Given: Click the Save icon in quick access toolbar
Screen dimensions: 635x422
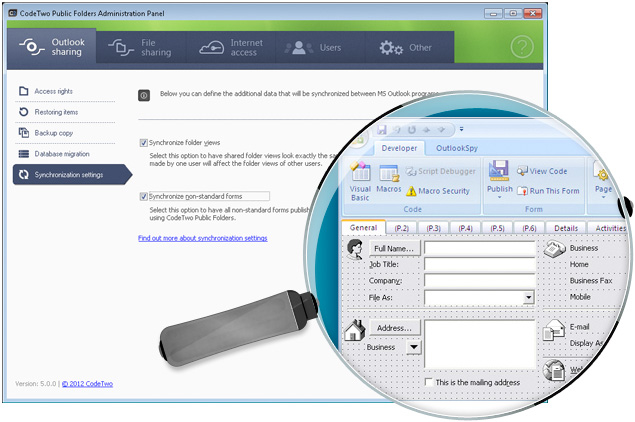Looking at the screenshot, I should [x=381, y=130].
